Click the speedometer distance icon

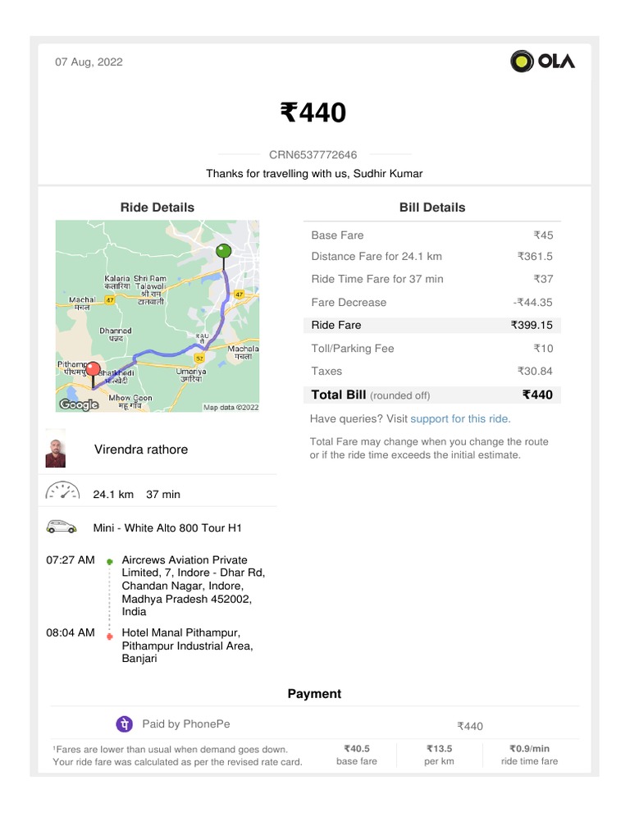tap(62, 492)
